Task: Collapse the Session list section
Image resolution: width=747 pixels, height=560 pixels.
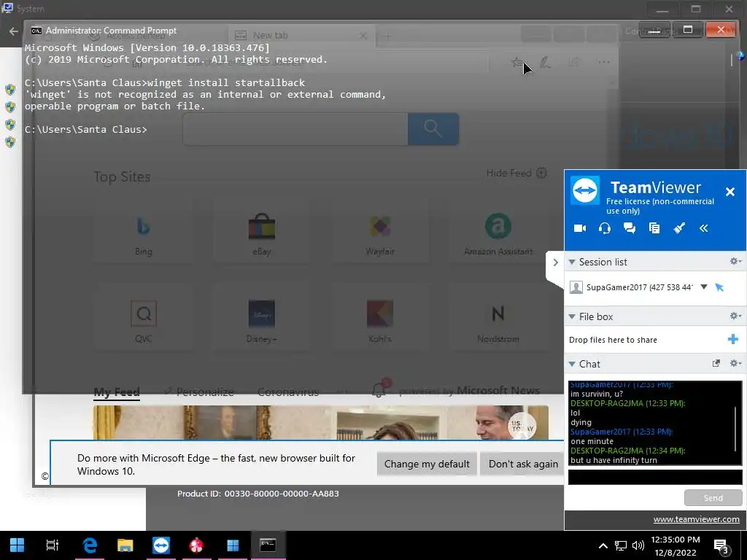Action: pos(572,262)
